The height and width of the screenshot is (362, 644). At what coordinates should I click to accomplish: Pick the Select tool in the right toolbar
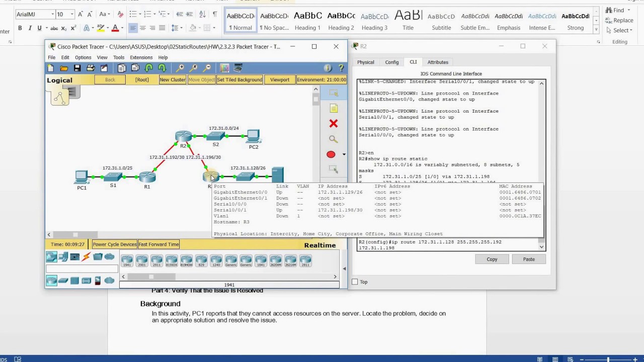click(x=333, y=93)
